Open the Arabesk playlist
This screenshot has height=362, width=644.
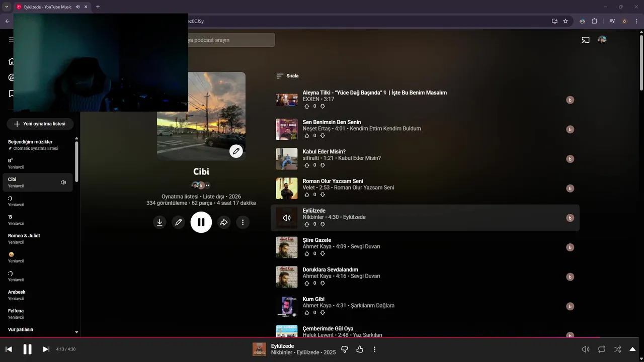coord(38,295)
